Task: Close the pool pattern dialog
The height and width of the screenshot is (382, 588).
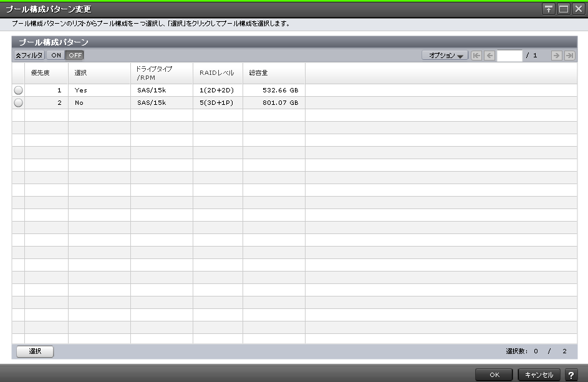Action: [578, 9]
